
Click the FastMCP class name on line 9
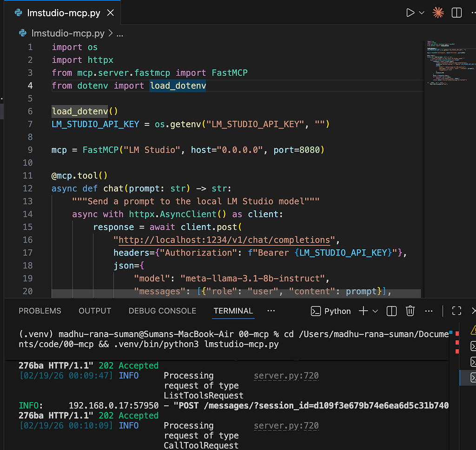(x=100, y=150)
